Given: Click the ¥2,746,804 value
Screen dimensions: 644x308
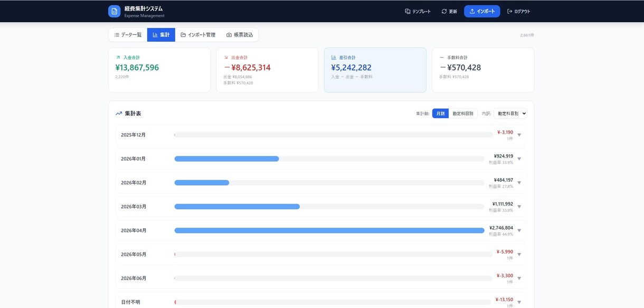Looking at the screenshot, I should [x=501, y=228].
